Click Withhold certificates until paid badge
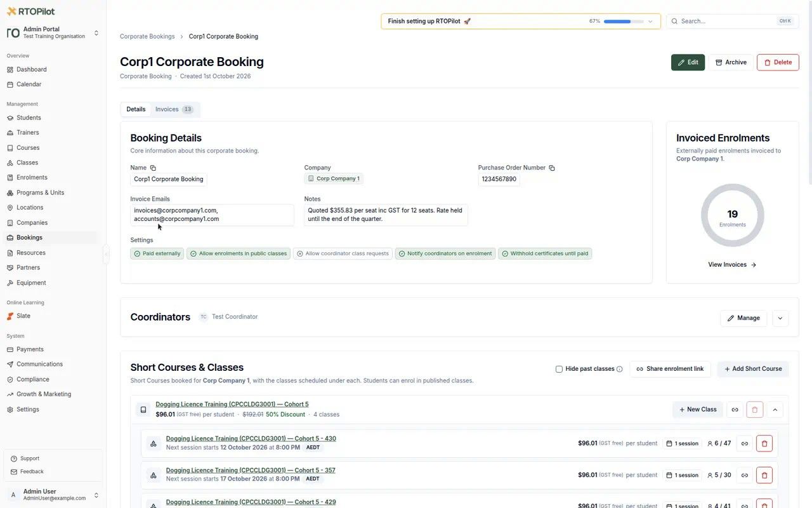The width and height of the screenshot is (812, 508). coord(545,253)
